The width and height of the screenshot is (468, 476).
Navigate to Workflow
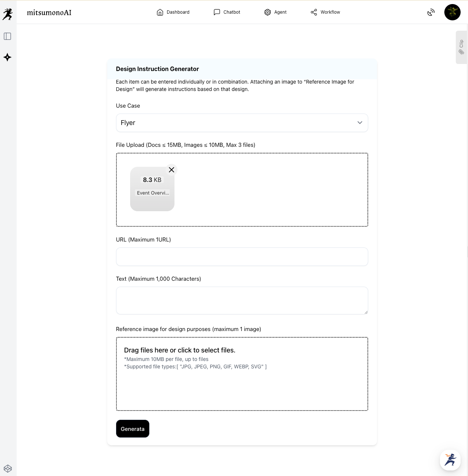[325, 12]
